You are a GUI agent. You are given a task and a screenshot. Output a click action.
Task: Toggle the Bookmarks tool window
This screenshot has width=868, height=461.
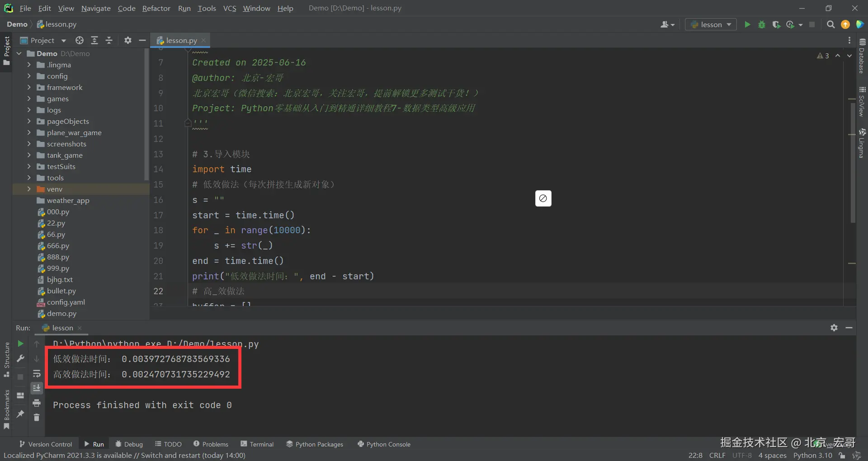coord(6,409)
